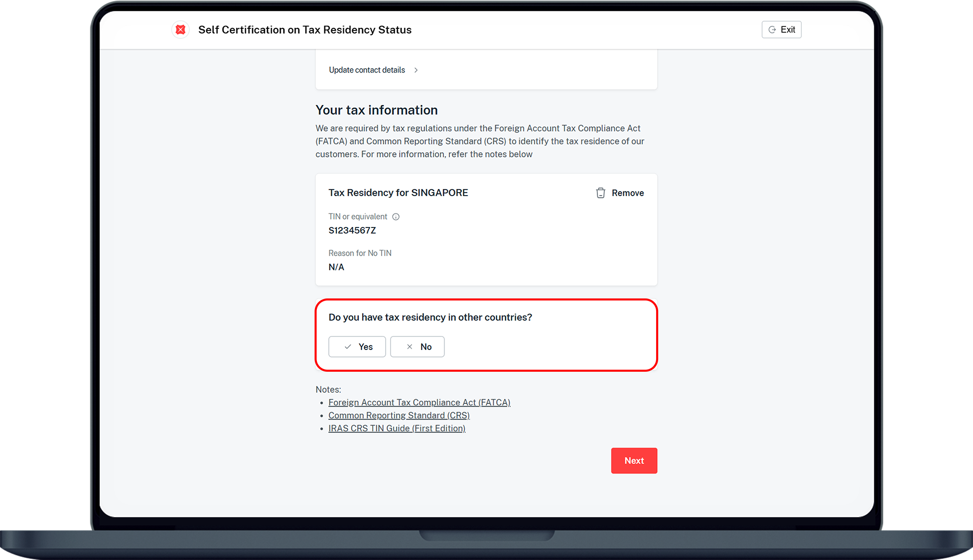Open the Common Reporting Standard (CRS) link

(399, 415)
